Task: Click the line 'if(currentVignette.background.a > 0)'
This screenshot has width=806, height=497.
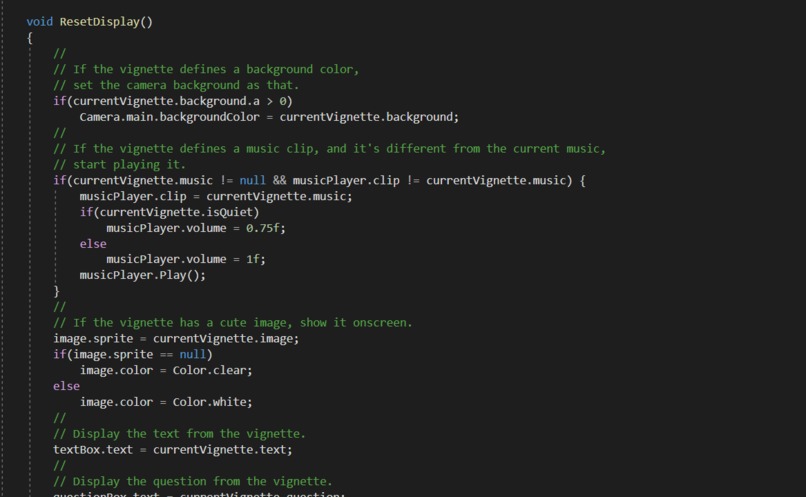Action: coord(173,101)
